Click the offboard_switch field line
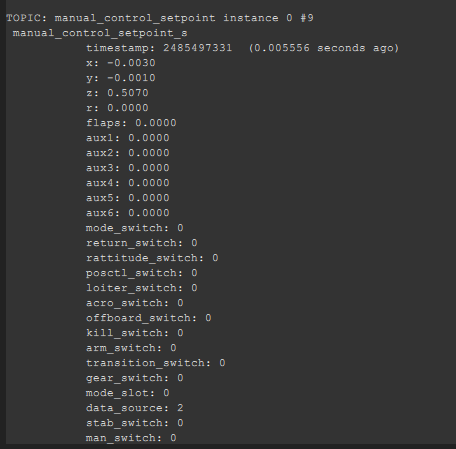The height and width of the screenshot is (449, 456). tap(149, 318)
